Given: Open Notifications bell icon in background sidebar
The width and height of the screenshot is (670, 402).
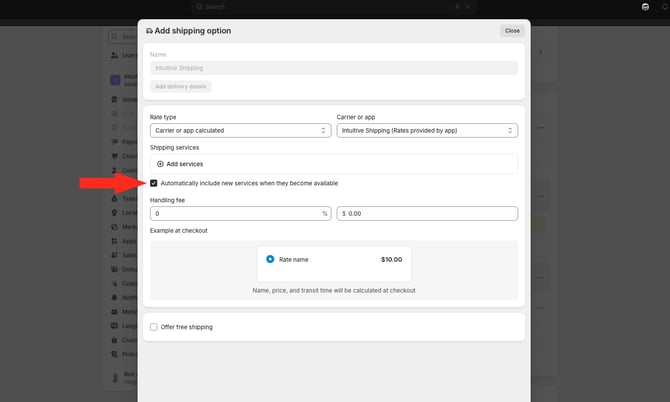Looking at the screenshot, I should pyautogui.click(x=115, y=297).
